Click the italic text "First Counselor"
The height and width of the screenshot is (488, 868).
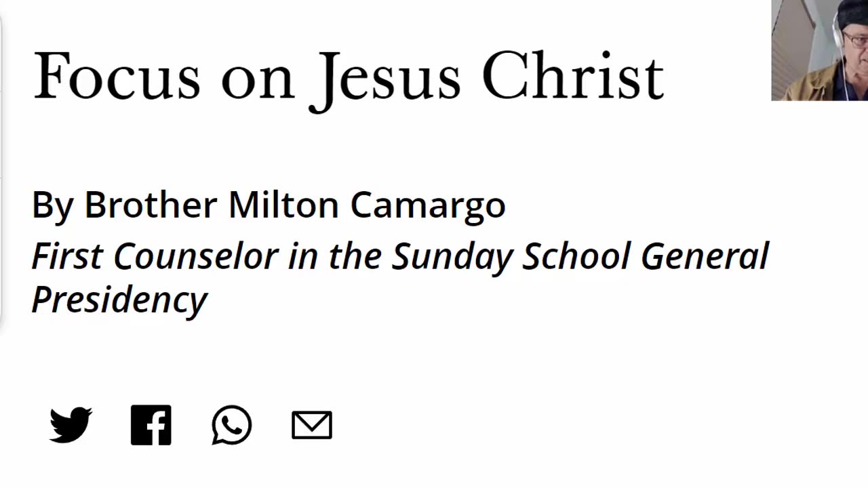point(155,256)
